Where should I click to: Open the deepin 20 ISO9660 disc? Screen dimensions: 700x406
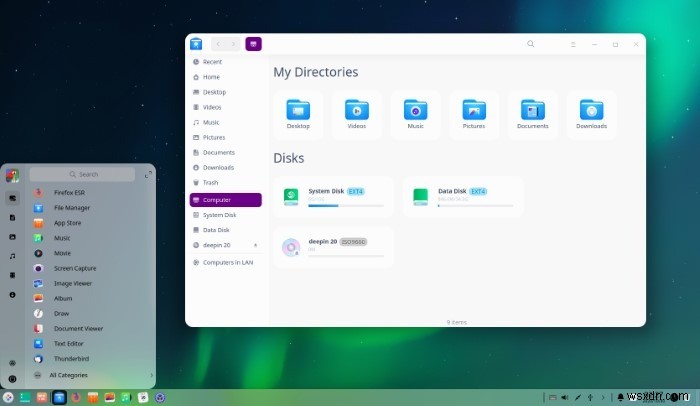click(333, 247)
